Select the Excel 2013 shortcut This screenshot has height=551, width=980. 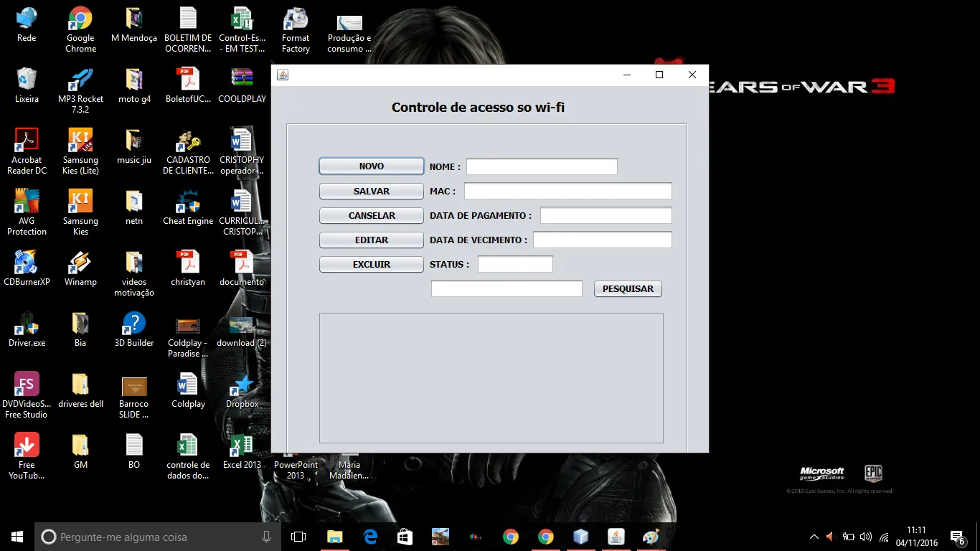point(242,453)
